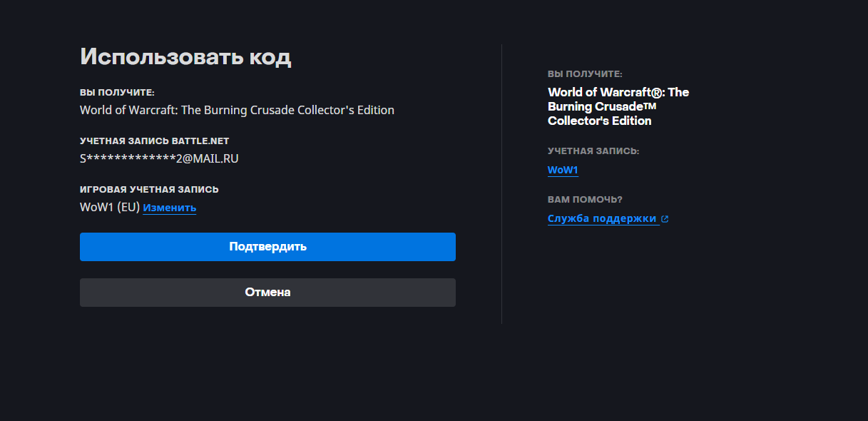Click the ® symbol after Warcraft in sidebar
Image resolution: width=868 pixels, height=421 pixels.
[x=657, y=93]
